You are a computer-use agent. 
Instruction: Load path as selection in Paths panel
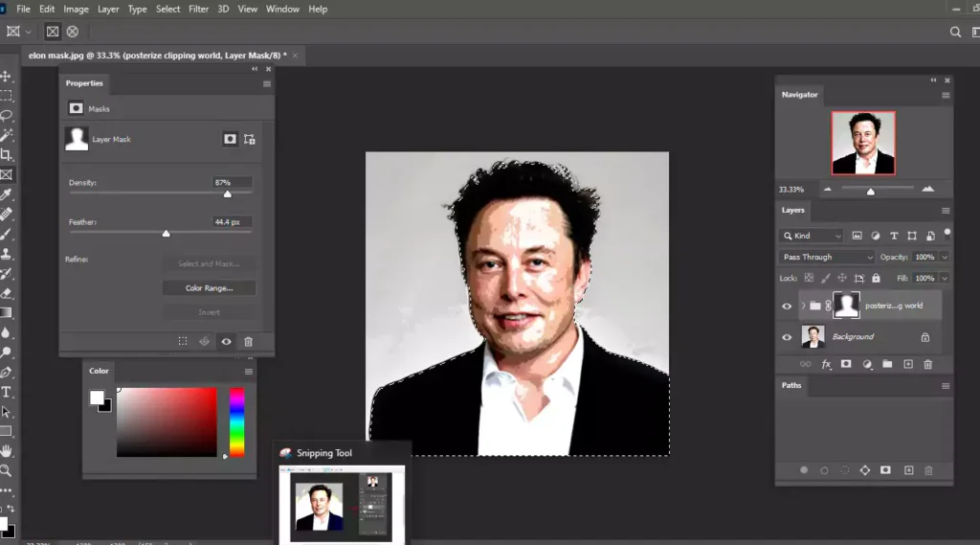pyautogui.click(x=844, y=470)
